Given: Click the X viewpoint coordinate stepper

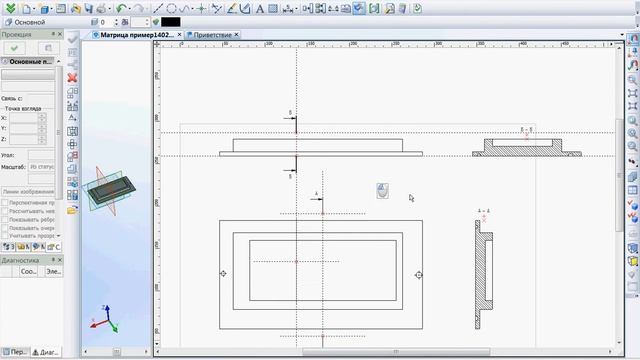Looking at the screenshot, I should tap(42, 118).
